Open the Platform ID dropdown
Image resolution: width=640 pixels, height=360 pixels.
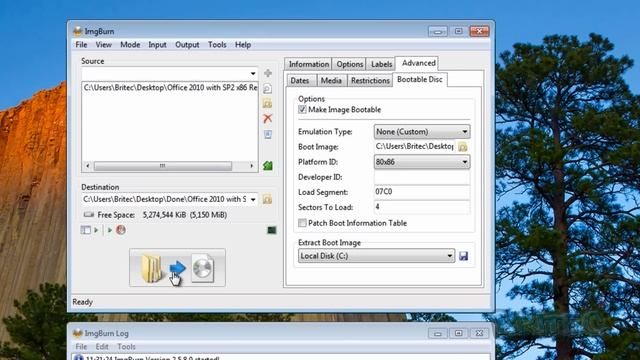tap(422, 162)
